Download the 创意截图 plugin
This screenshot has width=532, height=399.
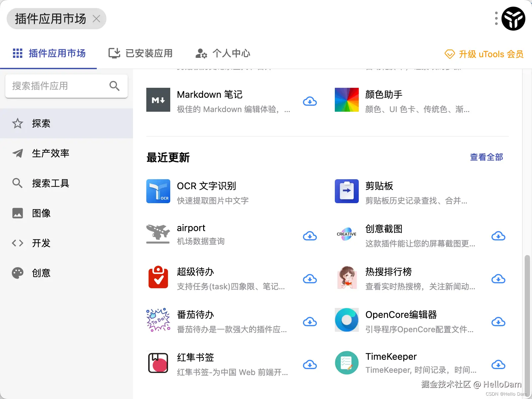pos(498,236)
